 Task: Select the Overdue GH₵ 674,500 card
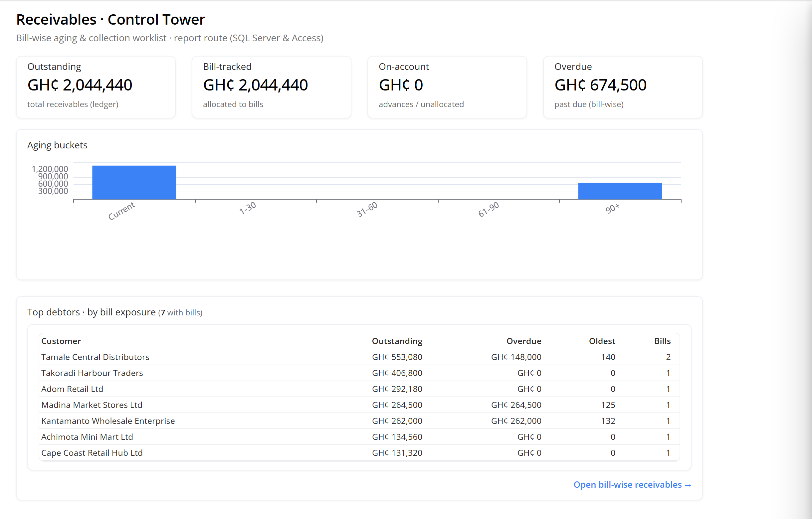pos(623,87)
